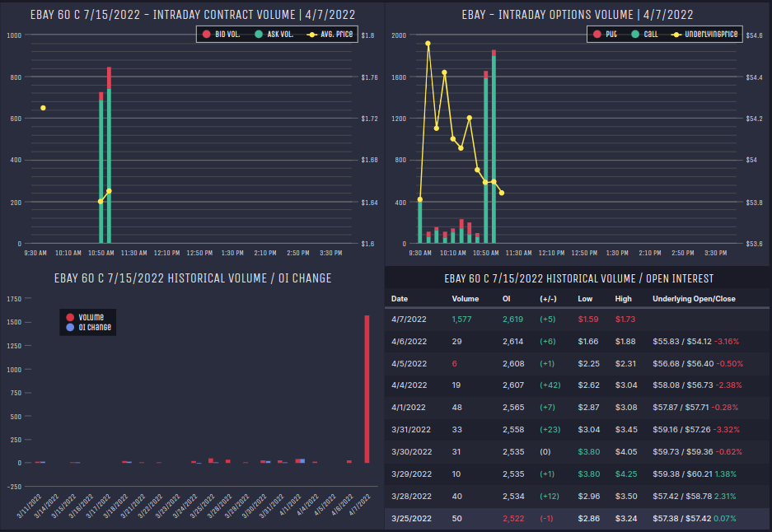
Task: Toggle the Put legend entry
Action: [x=605, y=34]
